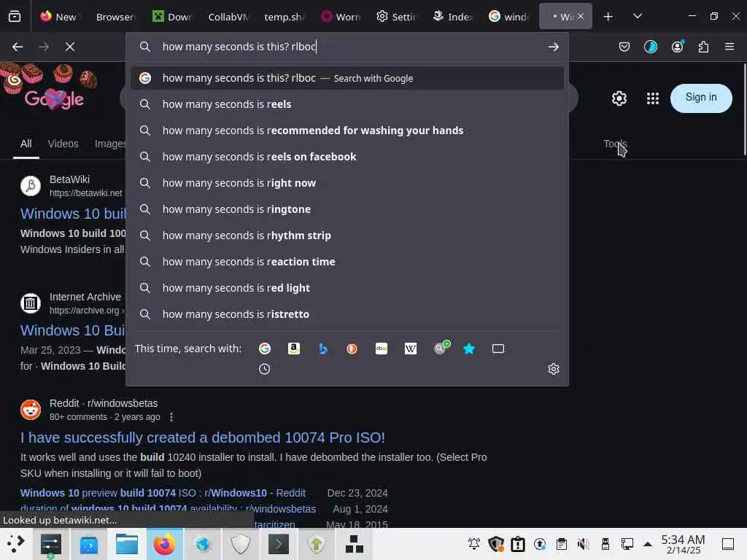Image resolution: width=747 pixels, height=560 pixels.
Task: Open 'debombed 10074 Pro ISO' Reddit result
Action: pyautogui.click(x=203, y=437)
